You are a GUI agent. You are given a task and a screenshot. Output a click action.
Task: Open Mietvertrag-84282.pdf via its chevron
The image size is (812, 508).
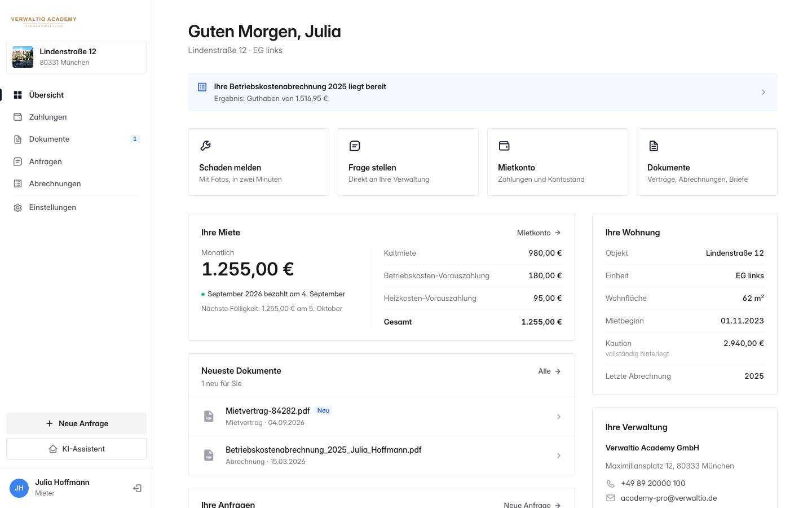coord(559,417)
